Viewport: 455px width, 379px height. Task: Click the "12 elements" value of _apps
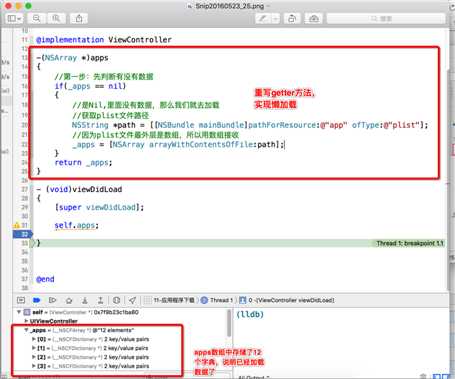113,330
